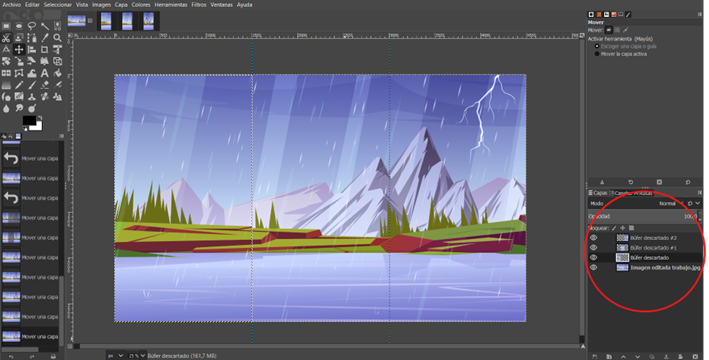Open the Archivo menu
The height and width of the screenshot is (360, 709).
pyautogui.click(x=11, y=5)
